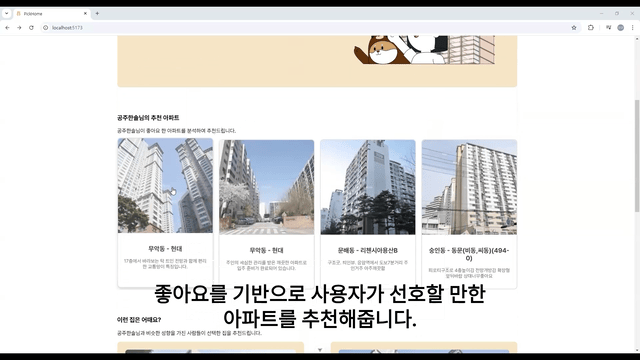Close the PickHome tab
Viewport: 640px width, 360px height.
pyautogui.click(x=85, y=13)
